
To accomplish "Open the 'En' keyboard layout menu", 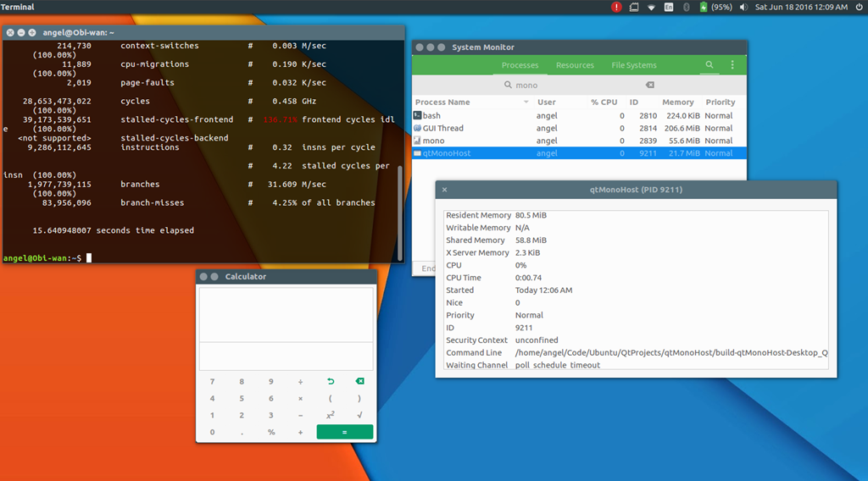I will click(x=669, y=7).
